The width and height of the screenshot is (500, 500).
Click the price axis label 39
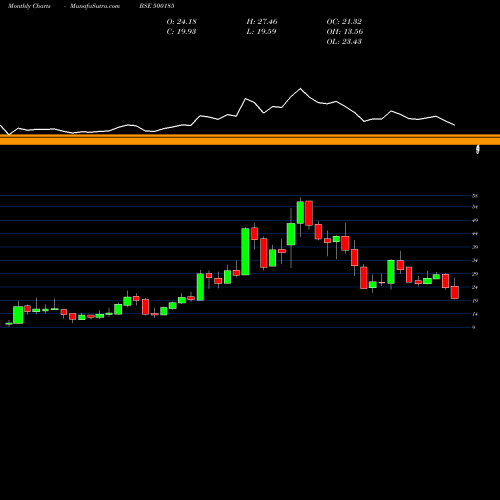click(x=475, y=247)
